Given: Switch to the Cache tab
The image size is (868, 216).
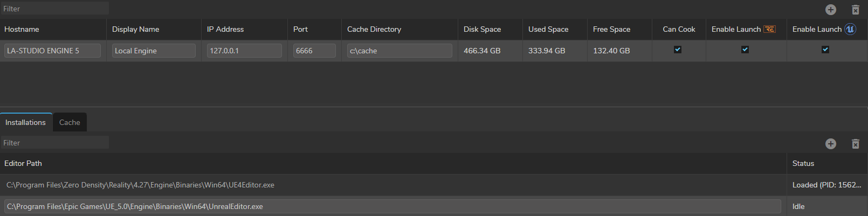Looking at the screenshot, I should pos(70,122).
